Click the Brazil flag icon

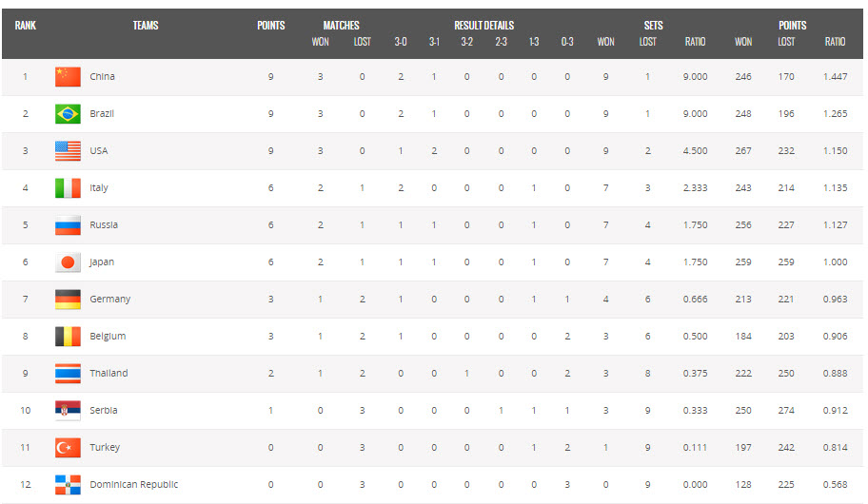tap(68, 114)
